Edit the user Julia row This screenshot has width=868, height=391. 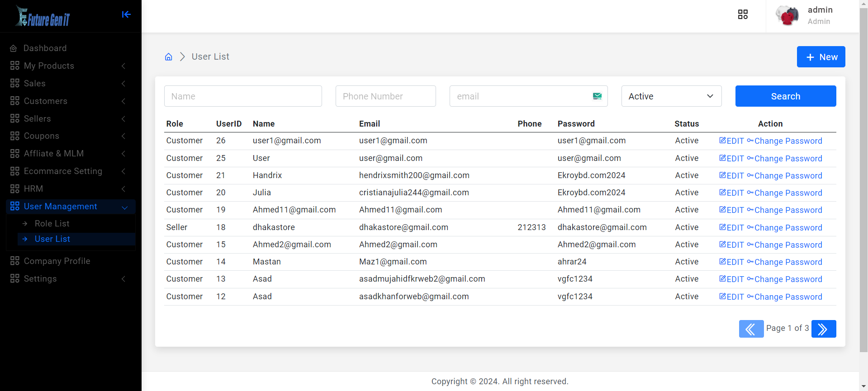[x=731, y=193]
